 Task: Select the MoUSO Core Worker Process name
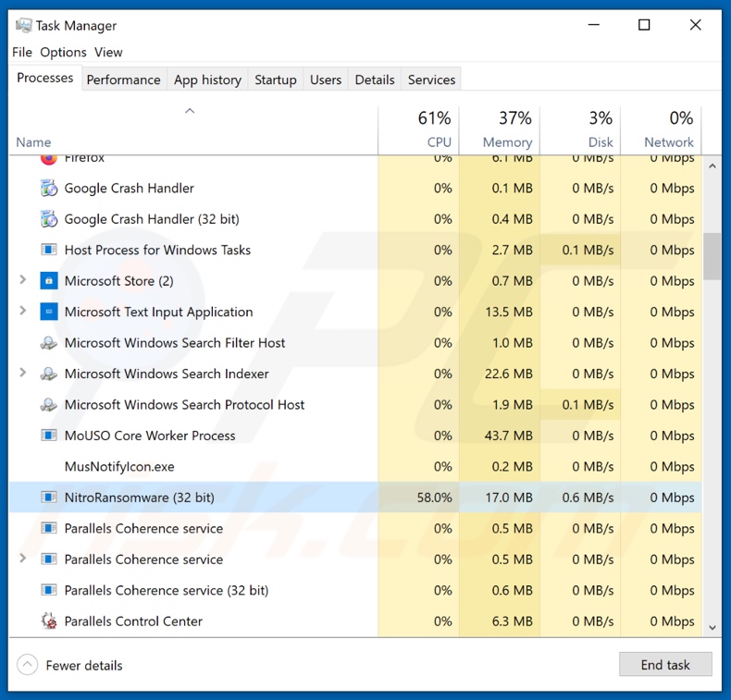coord(150,436)
